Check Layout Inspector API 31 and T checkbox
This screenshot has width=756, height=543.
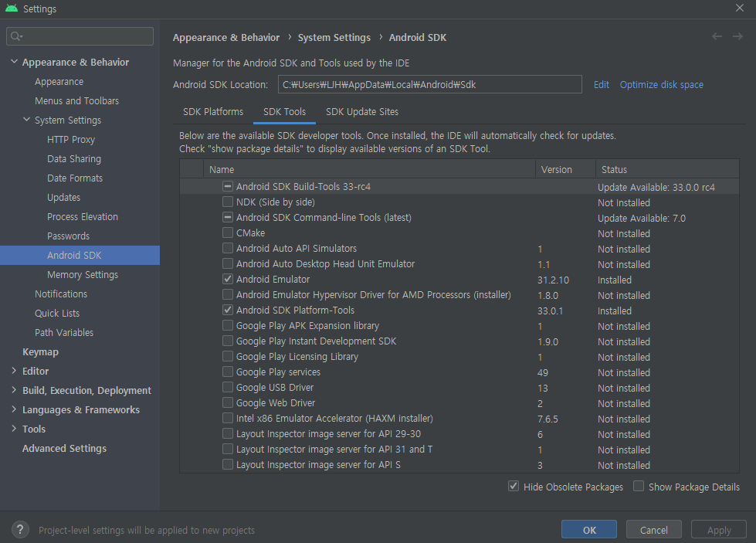[x=228, y=449]
